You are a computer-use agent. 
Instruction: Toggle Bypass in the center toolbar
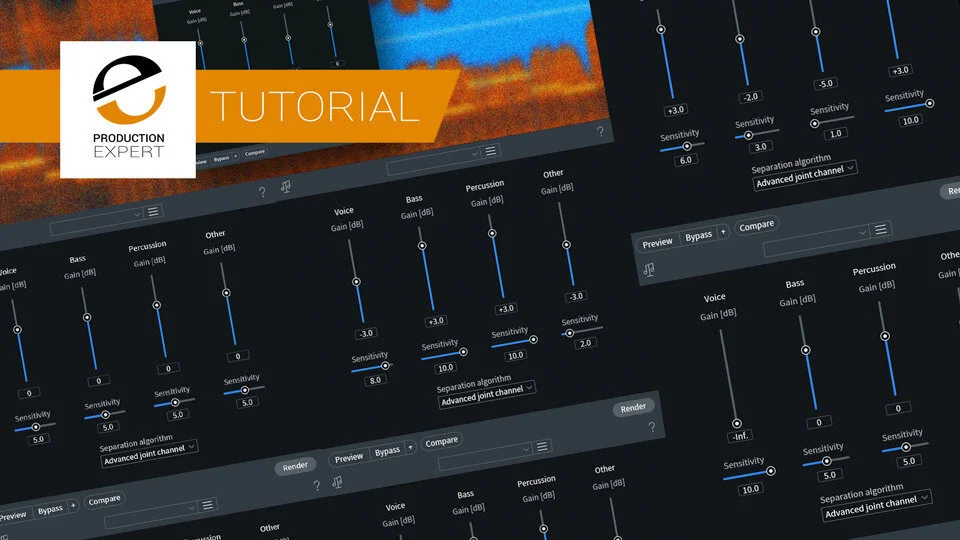pos(387,452)
